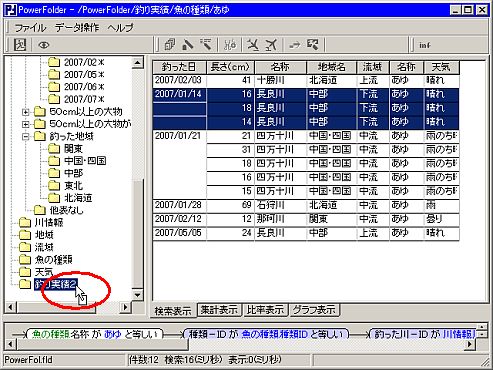This screenshot has height=370, width=493.
Task: Select the 2007/02* folder in tree
Action: (x=84, y=62)
